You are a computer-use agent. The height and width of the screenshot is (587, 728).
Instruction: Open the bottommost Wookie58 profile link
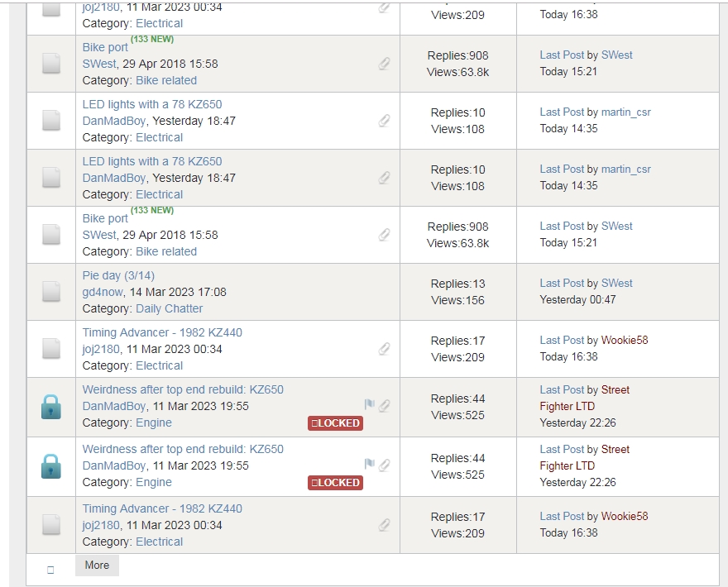625,516
